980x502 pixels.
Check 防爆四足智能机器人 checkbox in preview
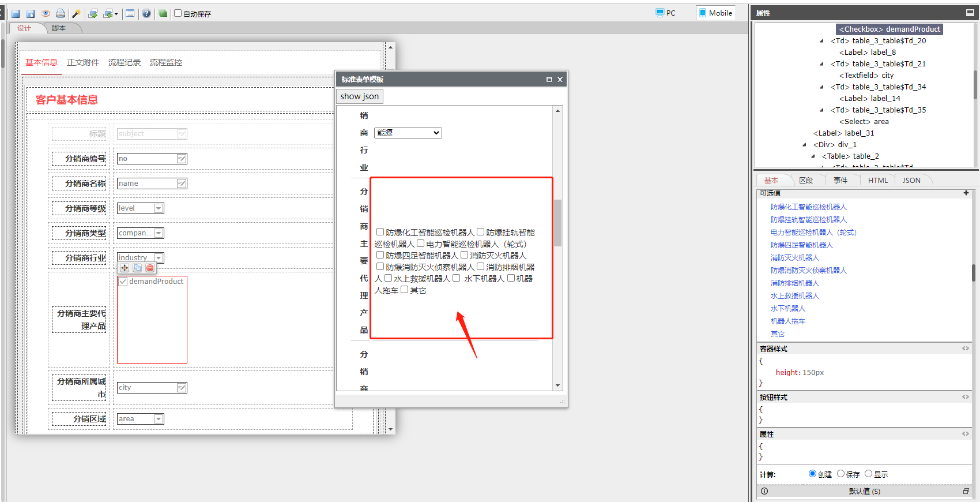click(380, 255)
